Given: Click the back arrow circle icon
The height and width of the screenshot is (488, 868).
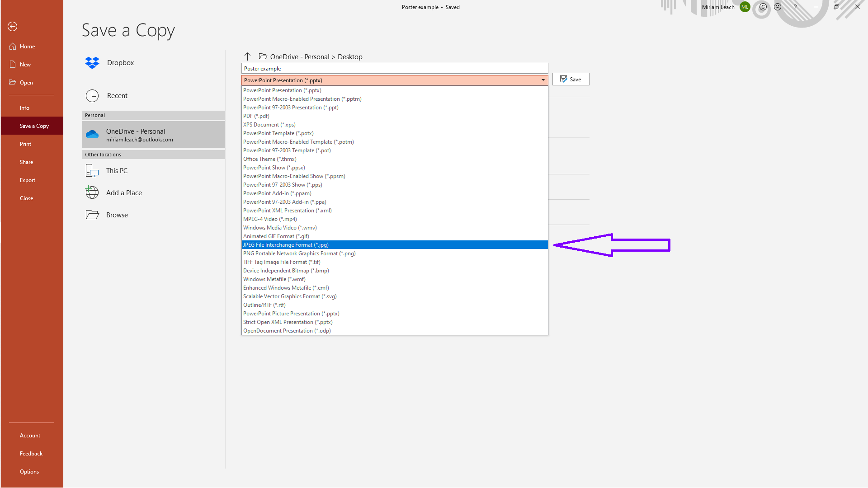Looking at the screenshot, I should pos(13,27).
